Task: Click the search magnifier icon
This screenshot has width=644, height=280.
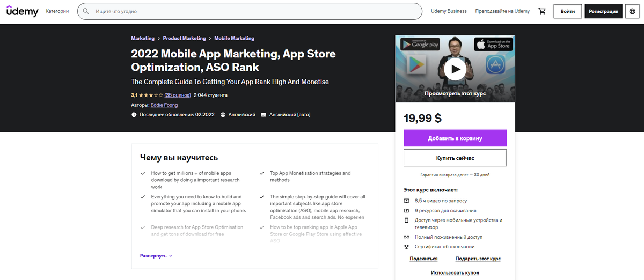Action: 86,11
